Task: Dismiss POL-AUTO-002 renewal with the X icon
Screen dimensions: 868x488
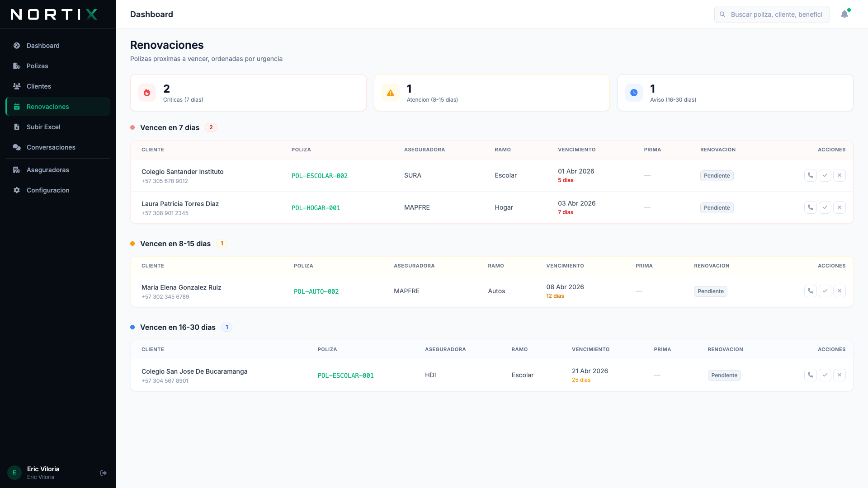Action: 839,291
